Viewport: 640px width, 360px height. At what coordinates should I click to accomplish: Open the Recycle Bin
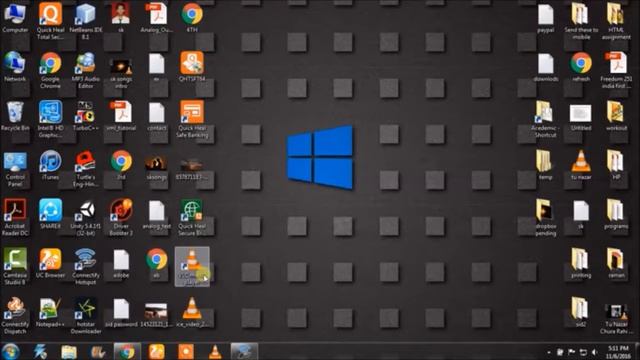pyautogui.click(x=15, y=116)
